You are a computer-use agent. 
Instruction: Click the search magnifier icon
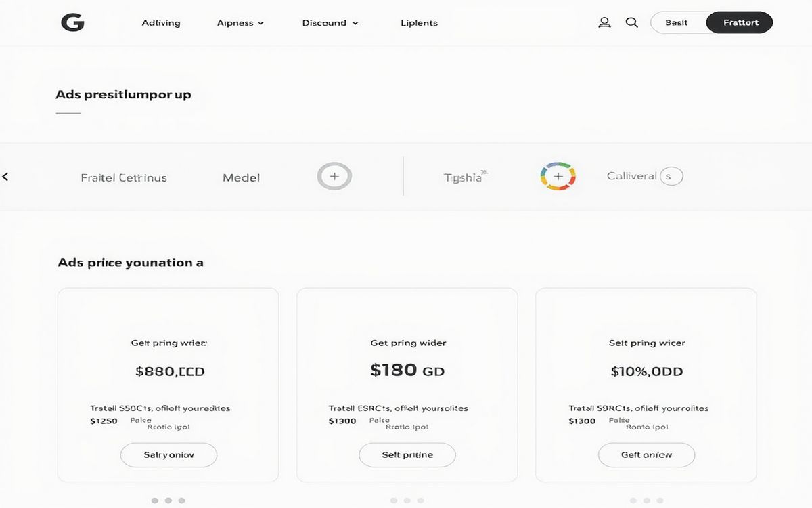[632, 22]
